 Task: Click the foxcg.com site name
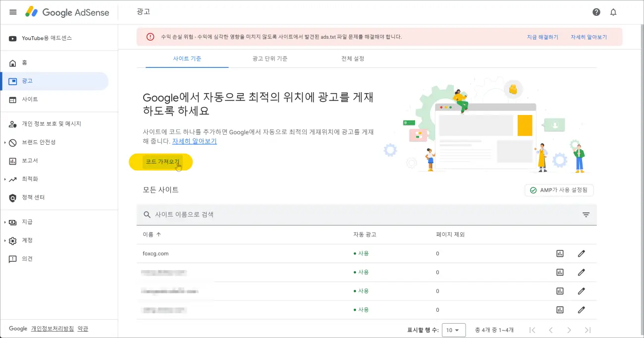(156, 253)
